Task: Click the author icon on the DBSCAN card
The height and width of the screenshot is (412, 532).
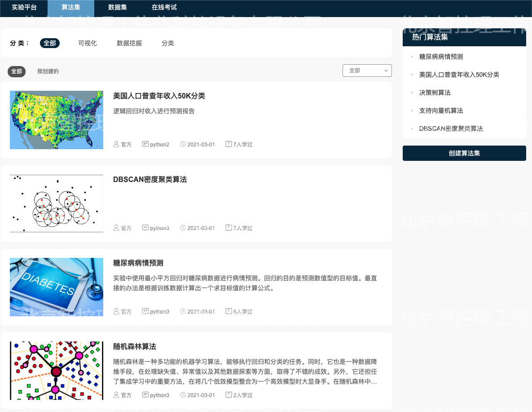Action: click(117, 228)
